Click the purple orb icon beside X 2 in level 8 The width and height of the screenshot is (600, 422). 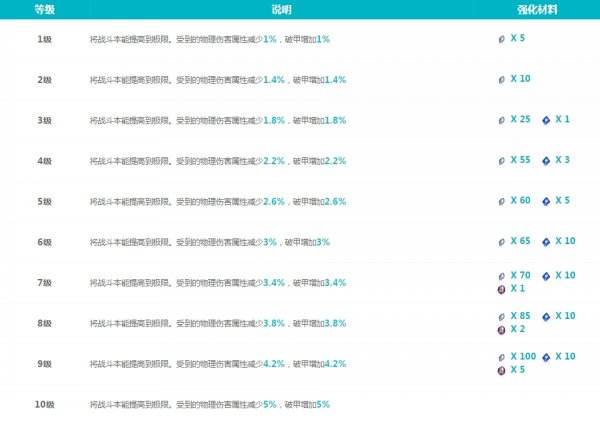pyautogui.click(x=502, y=330)
